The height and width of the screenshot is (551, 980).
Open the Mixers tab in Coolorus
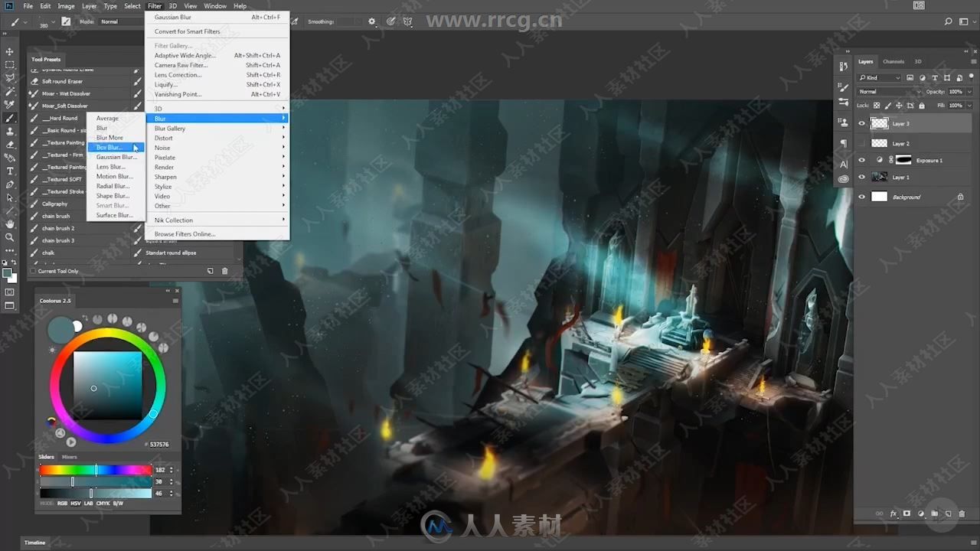point(70,457)
